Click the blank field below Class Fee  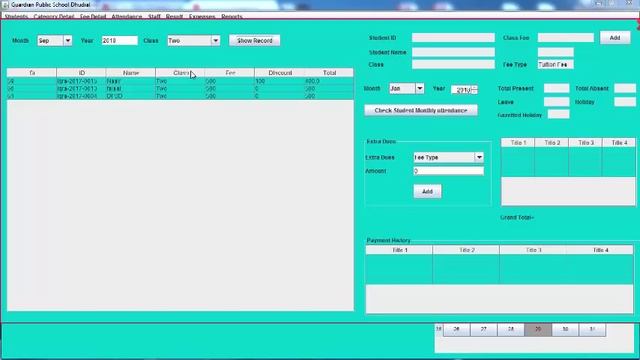(x=556, y=52)
